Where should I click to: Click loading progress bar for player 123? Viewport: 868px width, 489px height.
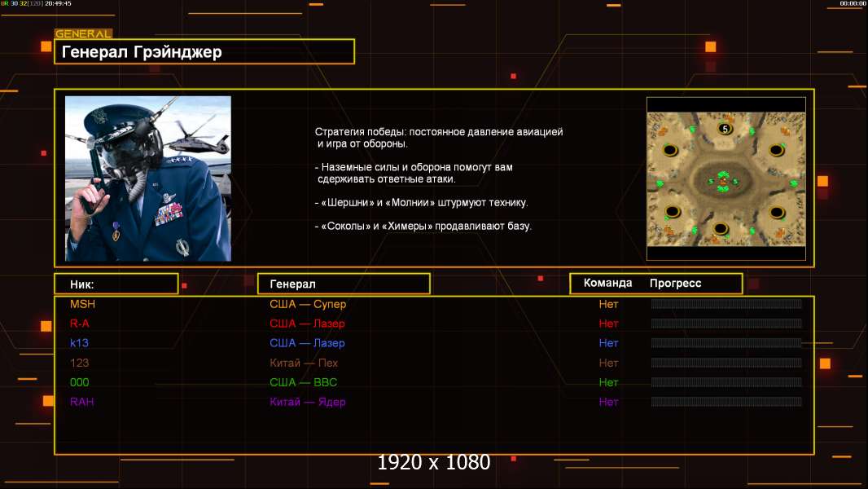tap(726, 363)
